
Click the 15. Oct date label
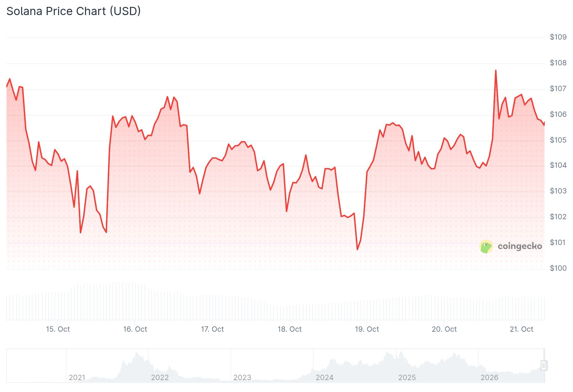(58, 329)
